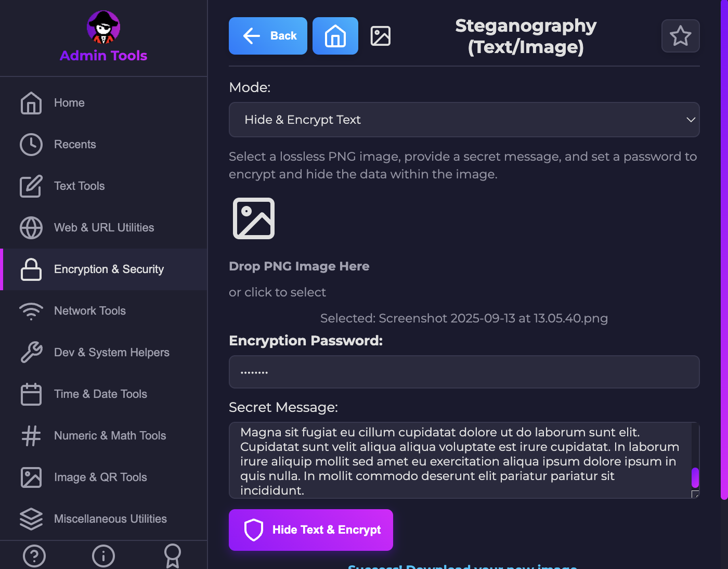Open Network Tools from the sidebar

pos(89,311)
